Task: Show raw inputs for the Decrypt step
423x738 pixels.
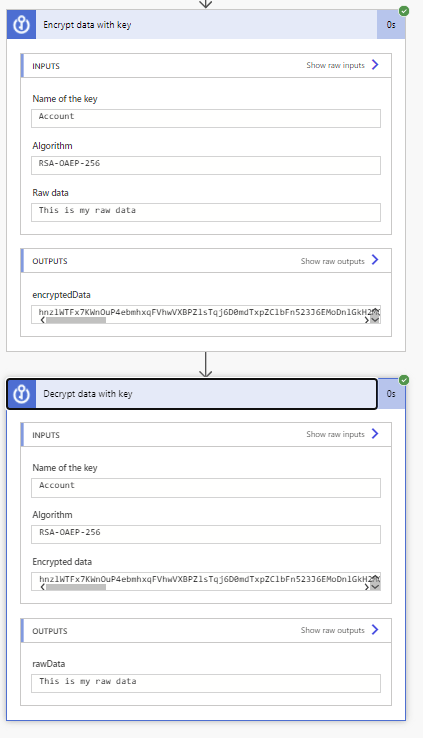Action: point(335,434)
